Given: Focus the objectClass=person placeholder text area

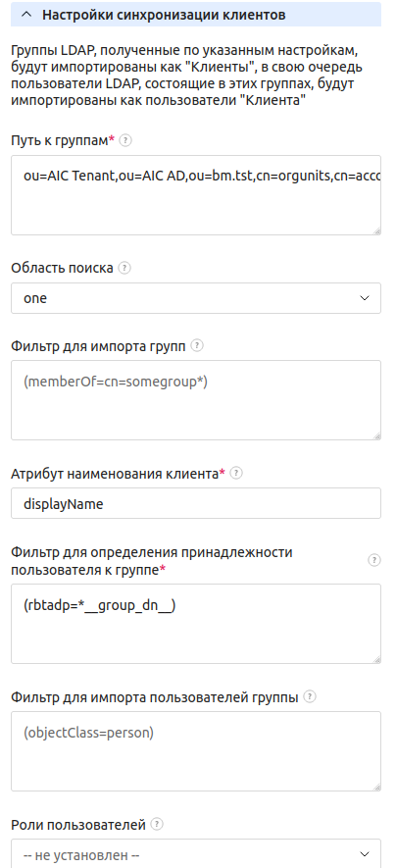Looking at the screenshot, I should (196, 751).
